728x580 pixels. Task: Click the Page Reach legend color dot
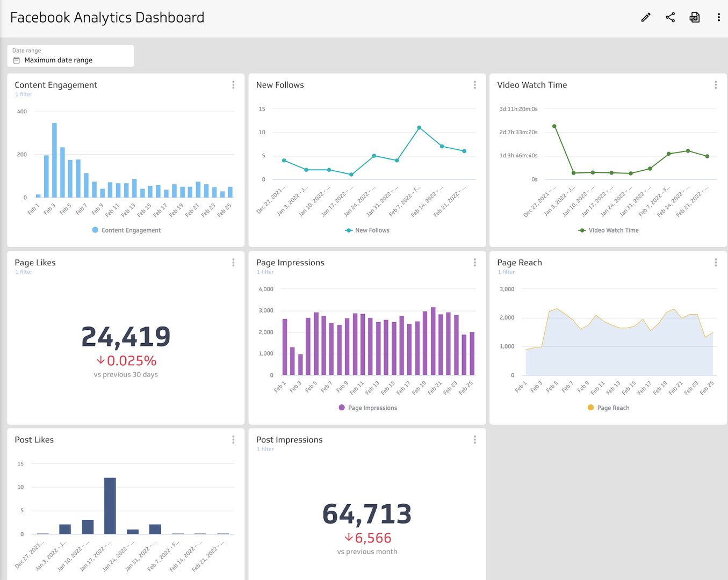[x=590, y=408]
